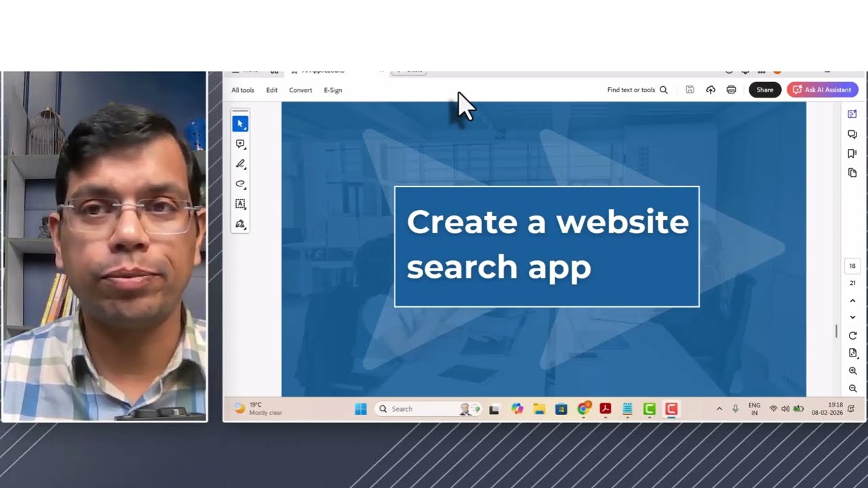868x488 pixels.
Task: Go to the next page
Action: (x=852, y=317)
